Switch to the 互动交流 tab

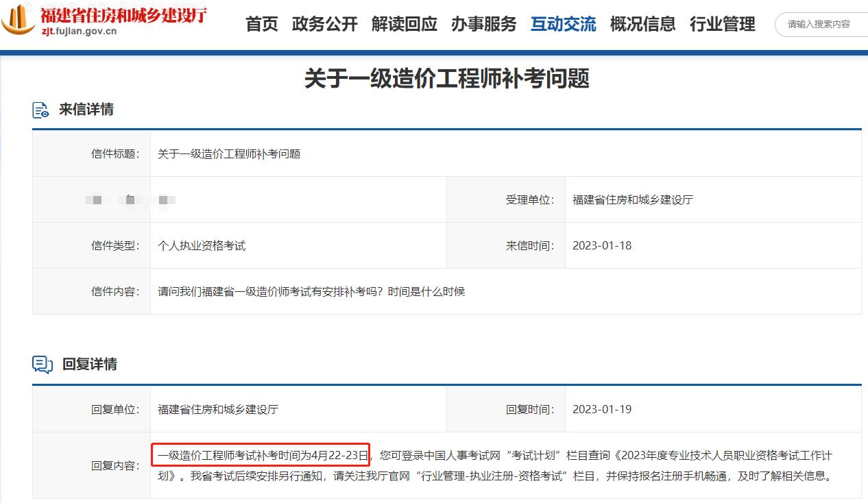(x=563, y=24)
